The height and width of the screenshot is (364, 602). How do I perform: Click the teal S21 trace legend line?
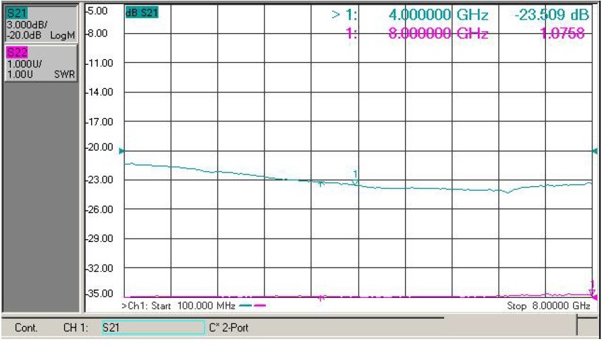pos(246,306)
